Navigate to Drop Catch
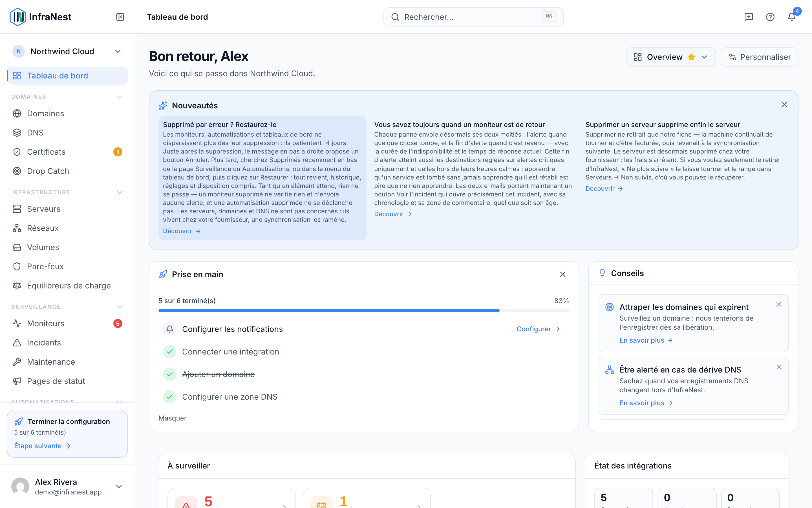The width and height of the screenshot is (812, 508). click(67, 171)
